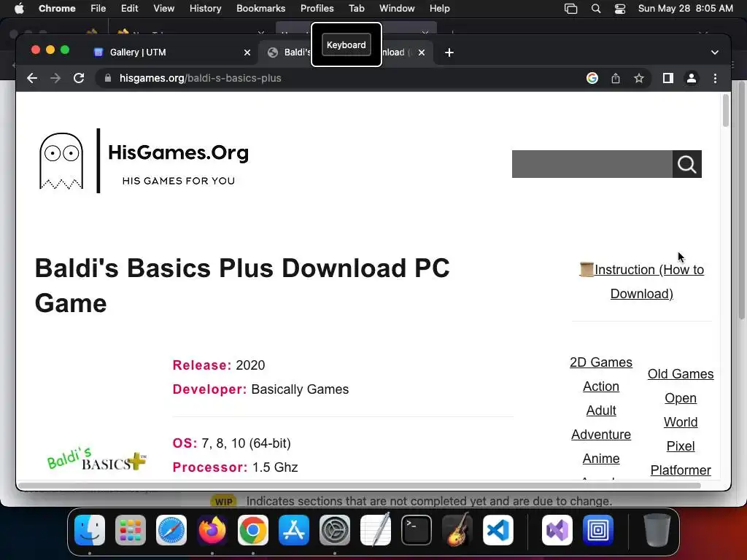Click the menu bar date and time
Screen dimensions: 747x560
tap(685, 9)
